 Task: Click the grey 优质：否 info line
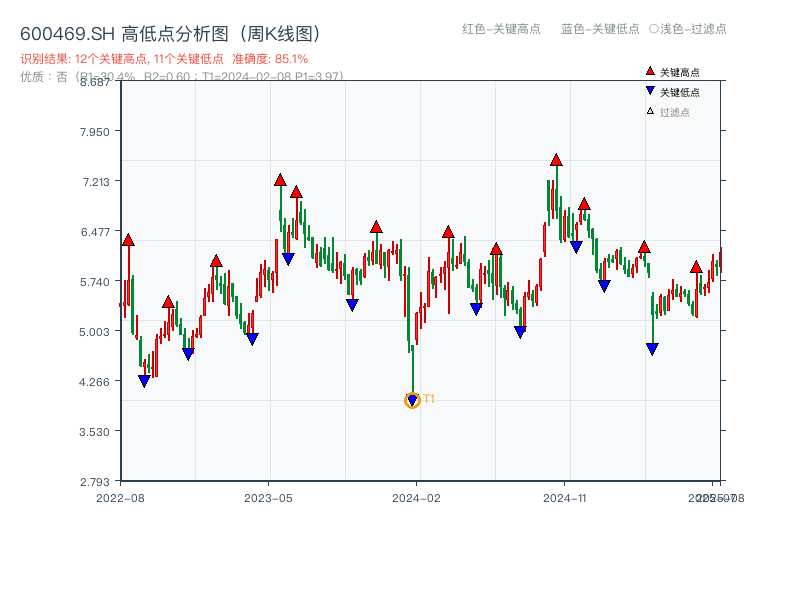[x=182, y=77]
